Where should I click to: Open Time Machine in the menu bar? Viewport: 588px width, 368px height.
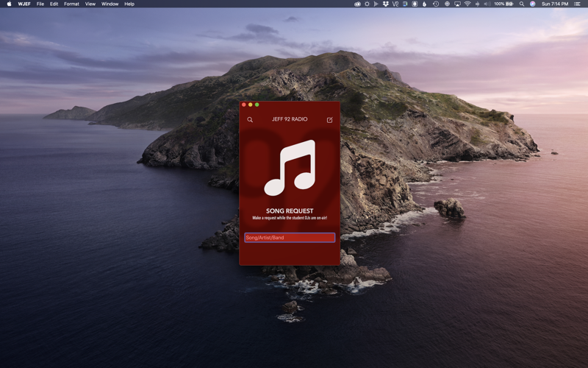tap(436, 4)
